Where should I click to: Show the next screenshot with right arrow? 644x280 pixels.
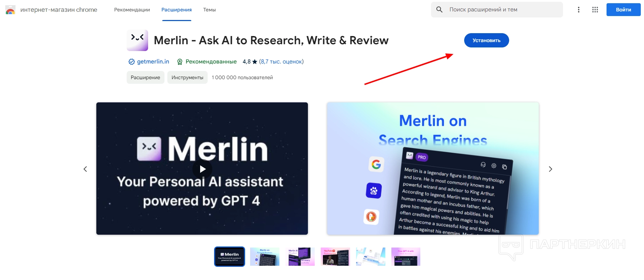click(551, 169)
